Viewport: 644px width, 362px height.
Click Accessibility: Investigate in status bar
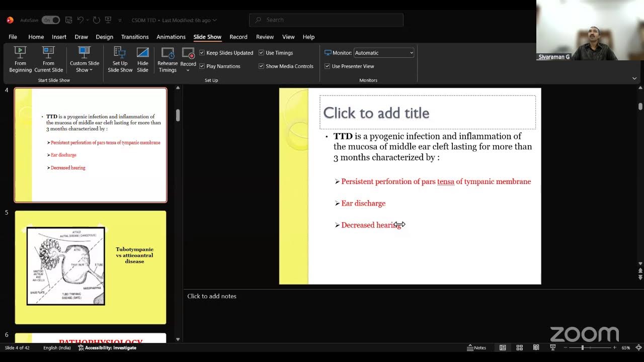pyautogui.click(x=107, y=347)
